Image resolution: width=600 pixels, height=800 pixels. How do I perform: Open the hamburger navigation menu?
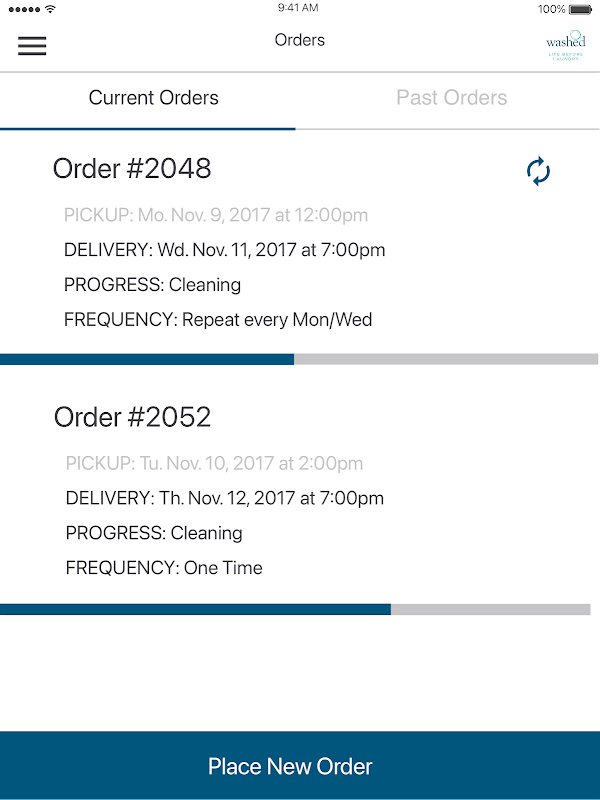(x=32, y=46)
